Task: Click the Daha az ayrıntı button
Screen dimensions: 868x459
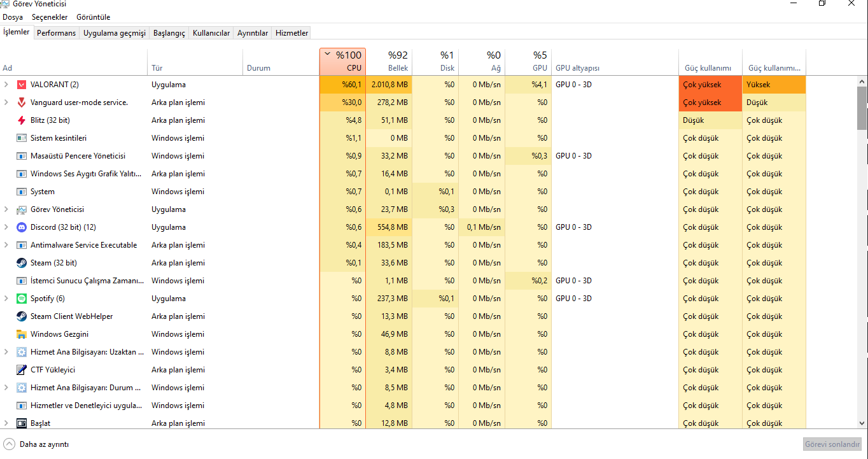Action: click(x=36, y=444)
